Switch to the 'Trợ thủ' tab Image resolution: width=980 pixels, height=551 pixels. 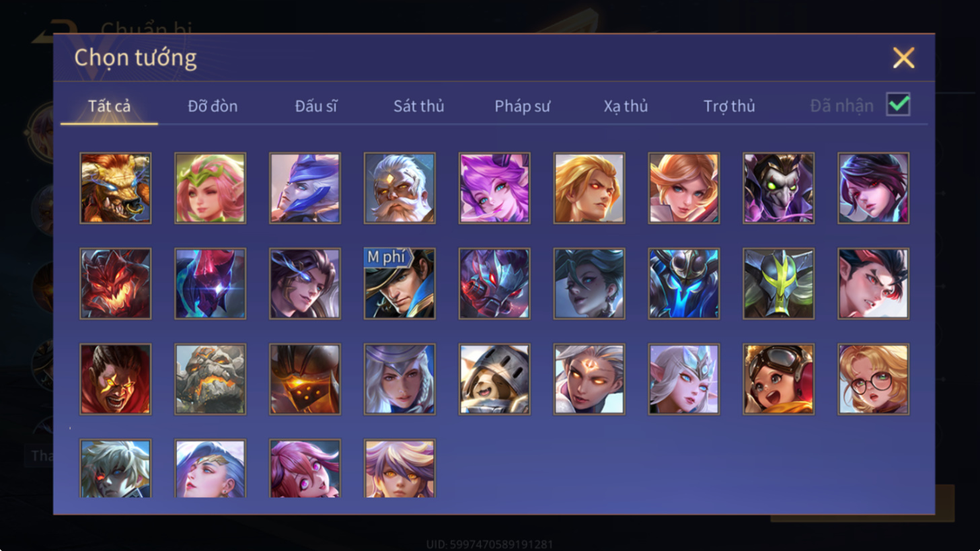click(x=729, y=106)
